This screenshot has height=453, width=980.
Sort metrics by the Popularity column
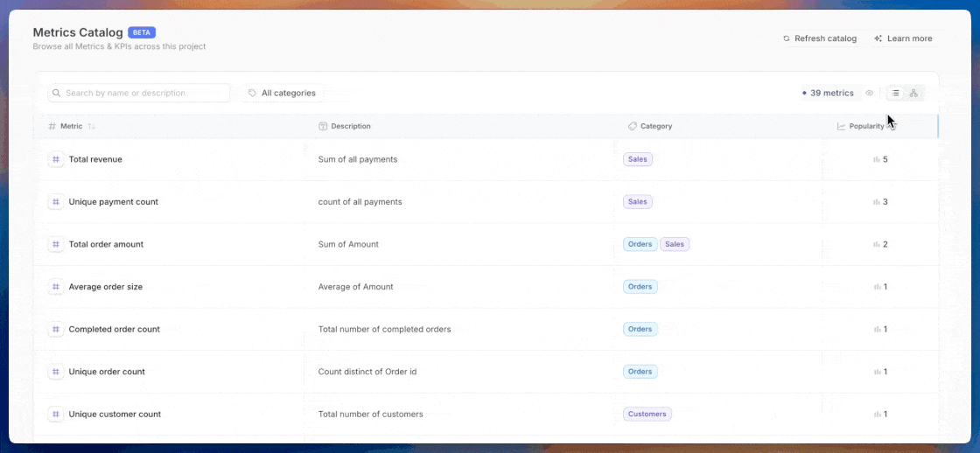coord(866,127)
